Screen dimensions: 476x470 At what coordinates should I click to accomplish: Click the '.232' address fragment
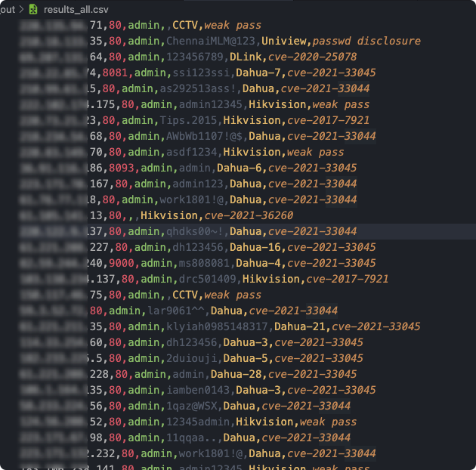pyautogui.click(x=102, y=453)
